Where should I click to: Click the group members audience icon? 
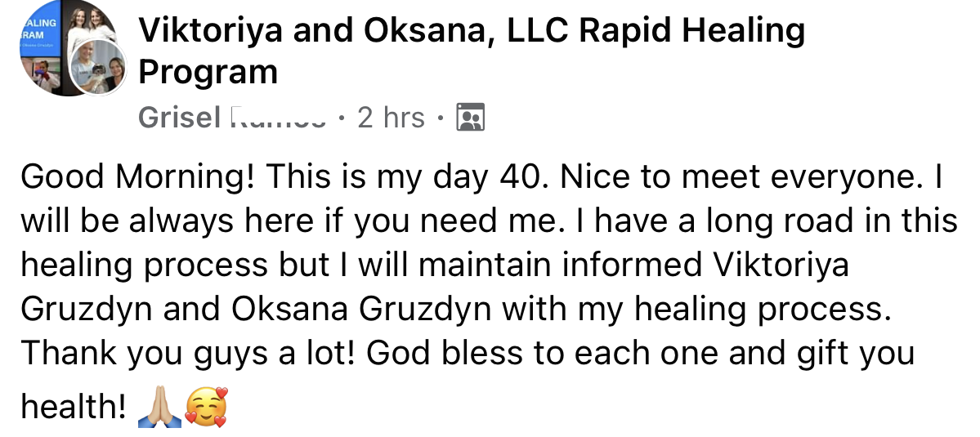[x=471, y=118]
